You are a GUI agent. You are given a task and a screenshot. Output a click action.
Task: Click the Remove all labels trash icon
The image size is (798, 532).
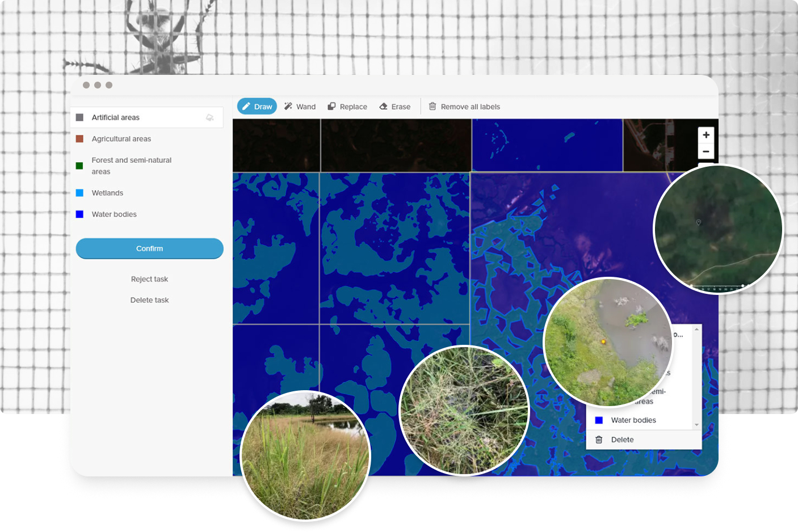pos(432,107)
